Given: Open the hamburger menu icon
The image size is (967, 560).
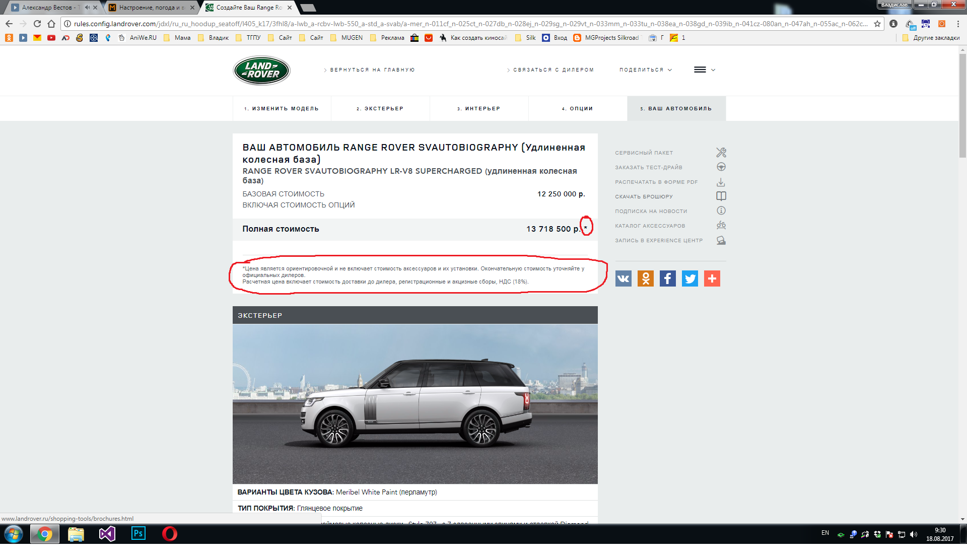Looking at the screenshot, I should tap(700, 70).
